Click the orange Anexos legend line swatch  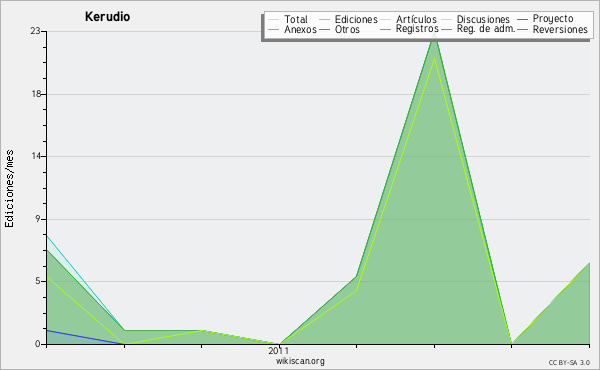coord(273,29)
